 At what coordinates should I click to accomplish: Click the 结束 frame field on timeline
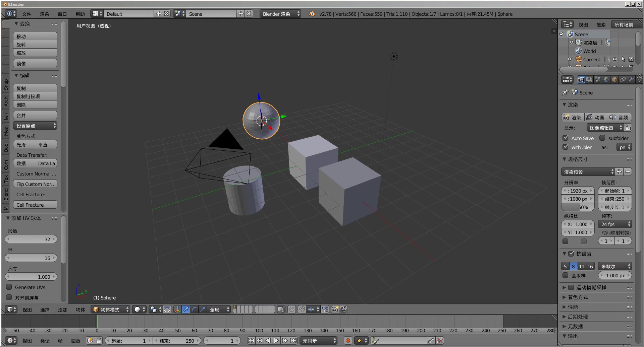point(177,340)
